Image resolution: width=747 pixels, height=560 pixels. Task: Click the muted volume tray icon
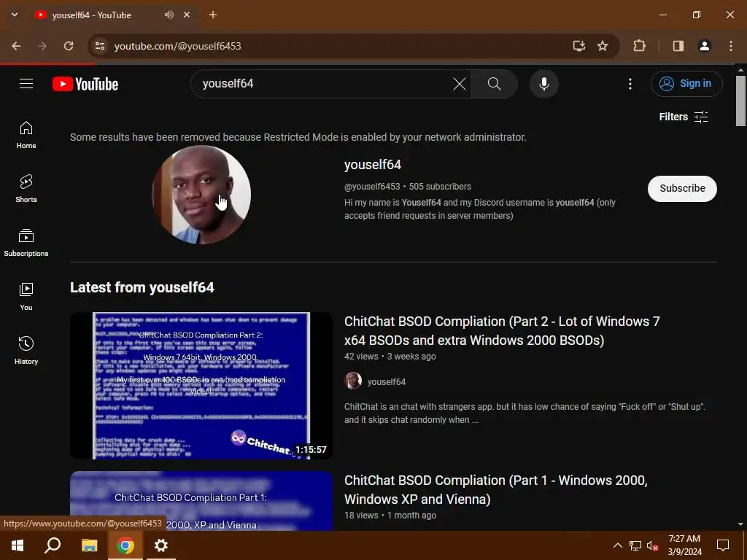[x=653, y=545]
